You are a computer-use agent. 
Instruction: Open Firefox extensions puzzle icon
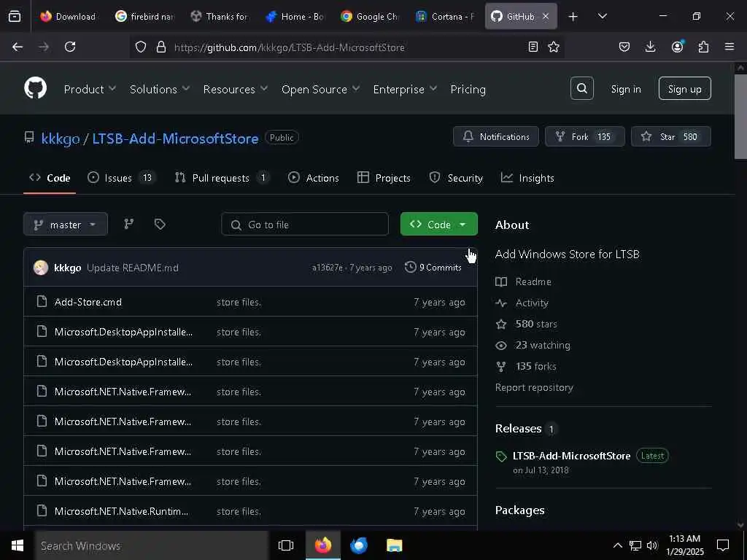point(703,47)
